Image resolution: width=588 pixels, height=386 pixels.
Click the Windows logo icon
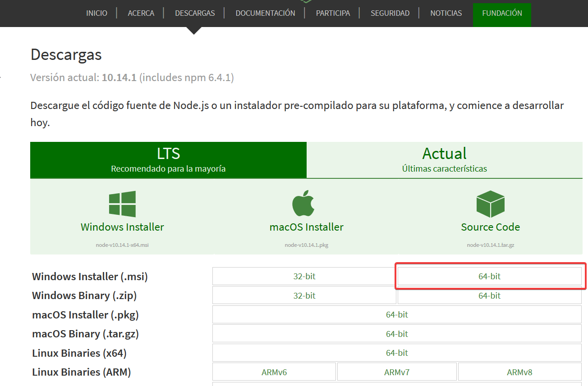(x=122, y=204)
